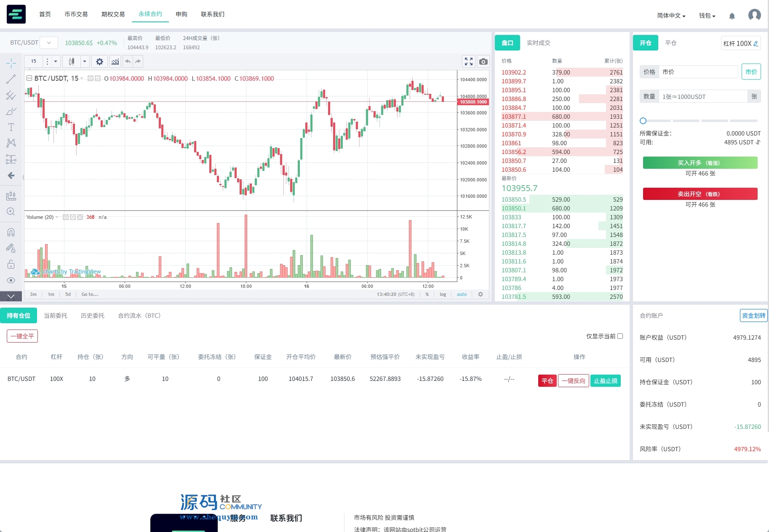
Task: Click the position size slider handle
Action: [643, 121]
